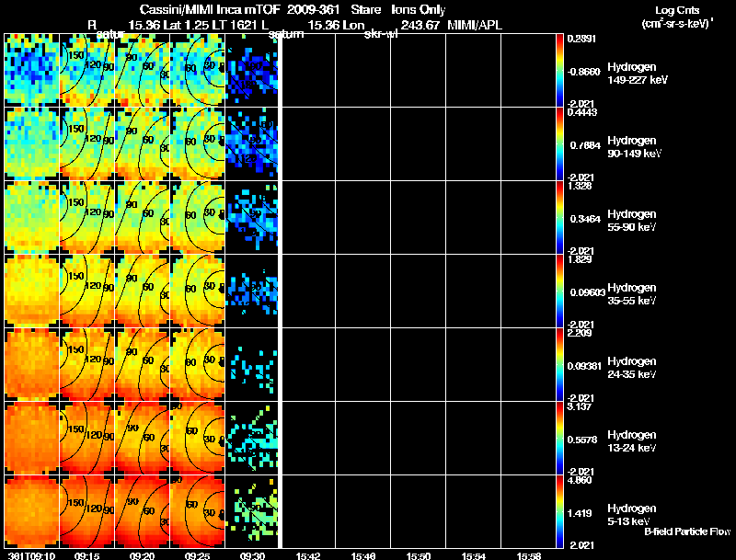The image size is (736, 560).
Task: Click the color bar beside Hydrogen 90-149 keV
Action: 559,144
